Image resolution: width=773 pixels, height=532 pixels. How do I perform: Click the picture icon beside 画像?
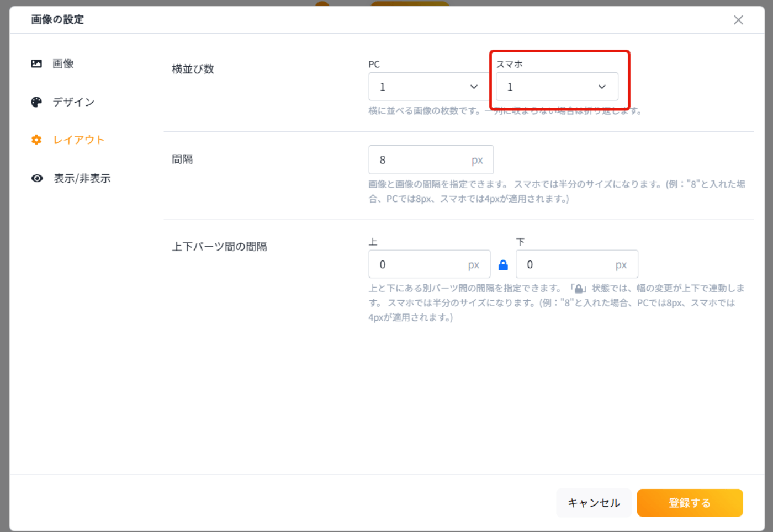tap(36, 63)
